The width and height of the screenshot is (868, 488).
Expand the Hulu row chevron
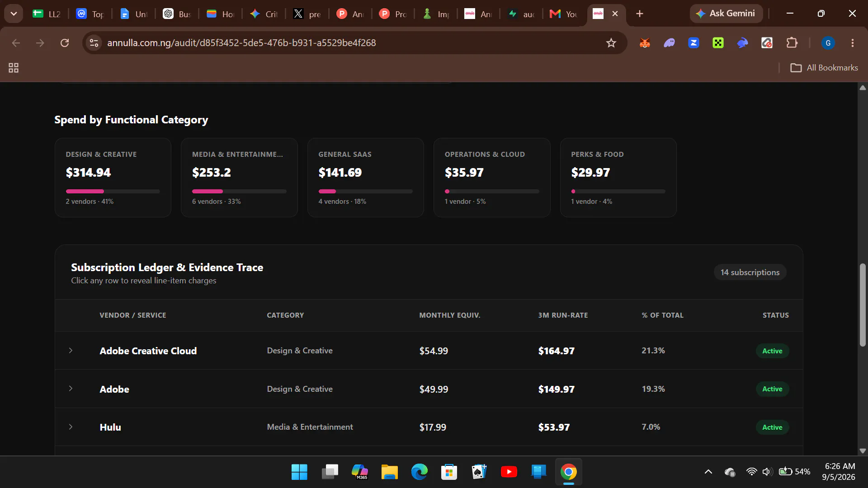71,427
